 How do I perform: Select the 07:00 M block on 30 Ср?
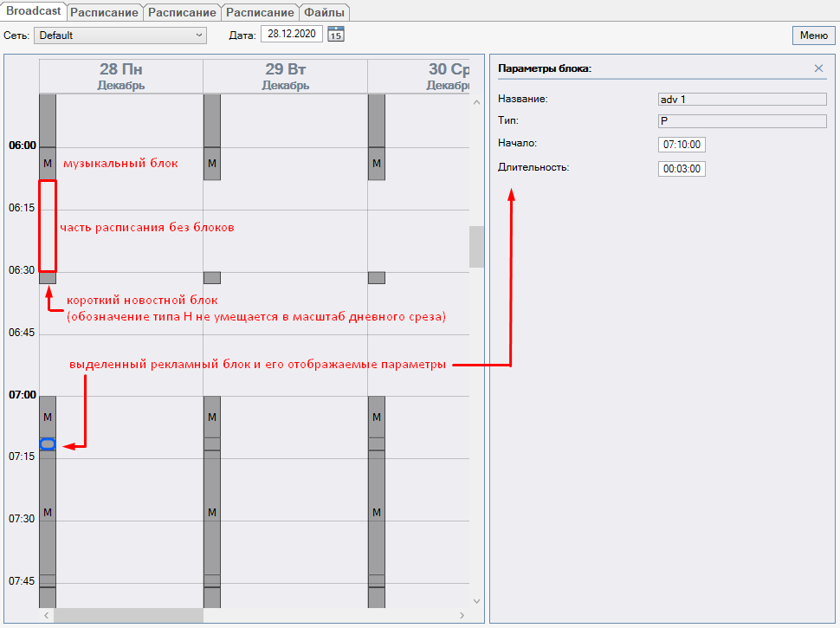click(x=377, y=417)
